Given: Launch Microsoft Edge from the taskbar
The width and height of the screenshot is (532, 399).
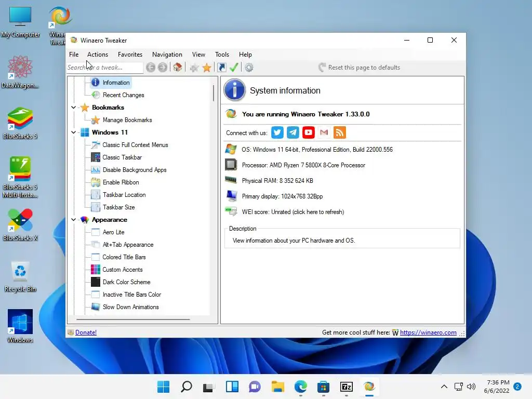Looking at the screenshot, I should [x=301, y=387].
